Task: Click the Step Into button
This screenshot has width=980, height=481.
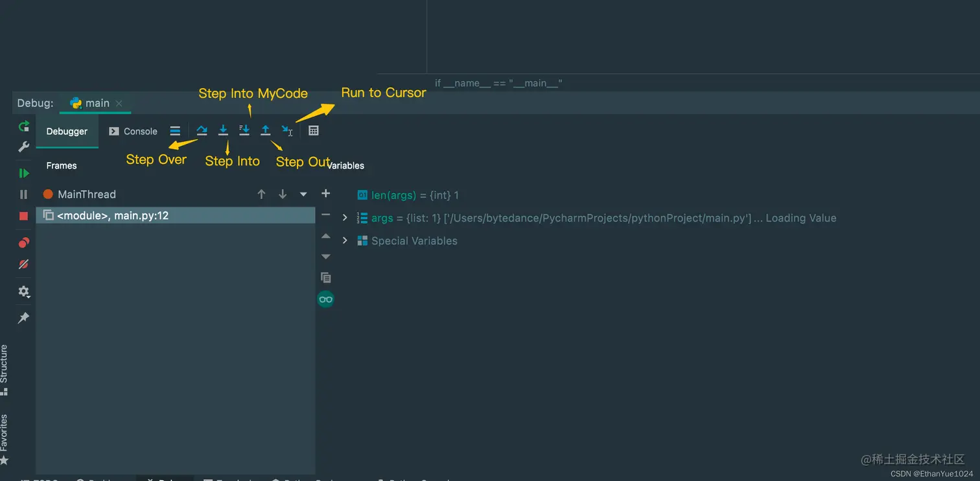Action: click(x=223, y=130)
